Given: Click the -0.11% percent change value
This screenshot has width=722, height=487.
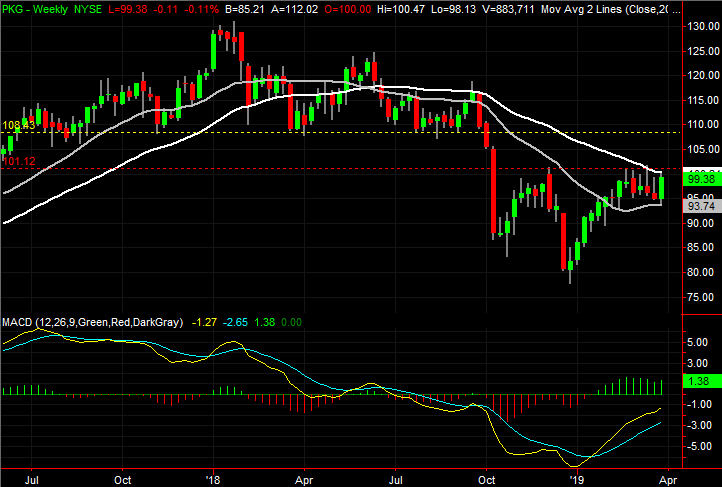Looking at the screenshot, I should 202,9.
